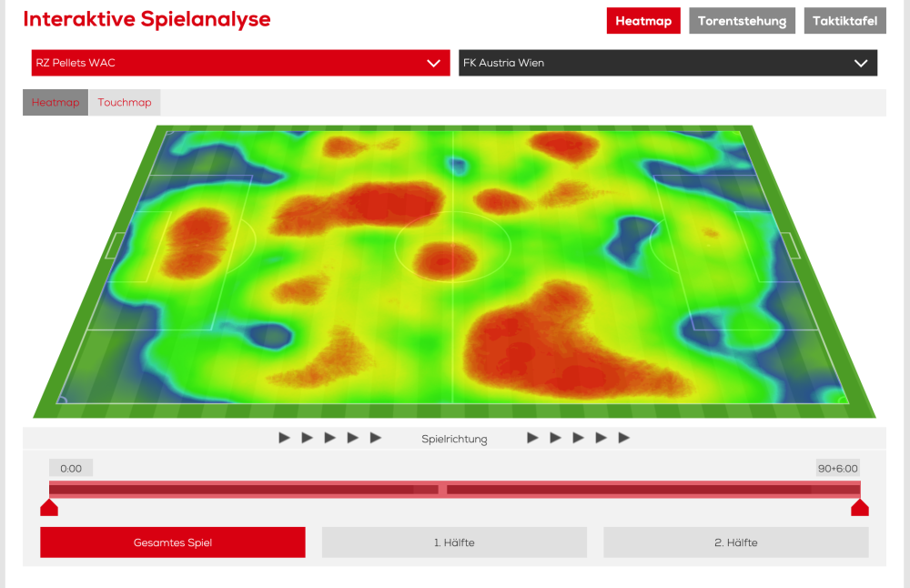Open the FK Austria Wien team dropdown
Image resolution: width=910 pixels, height=588 pixels.
coord(667,63)
